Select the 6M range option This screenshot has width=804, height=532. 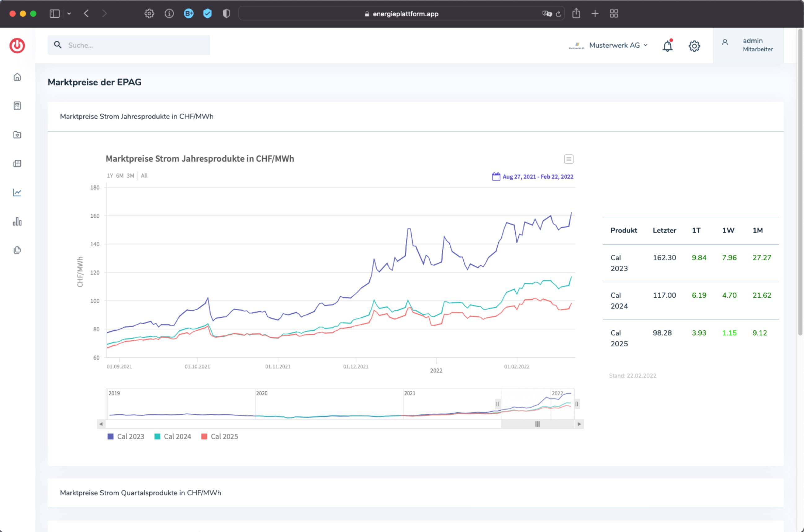(x=120, y=175)
